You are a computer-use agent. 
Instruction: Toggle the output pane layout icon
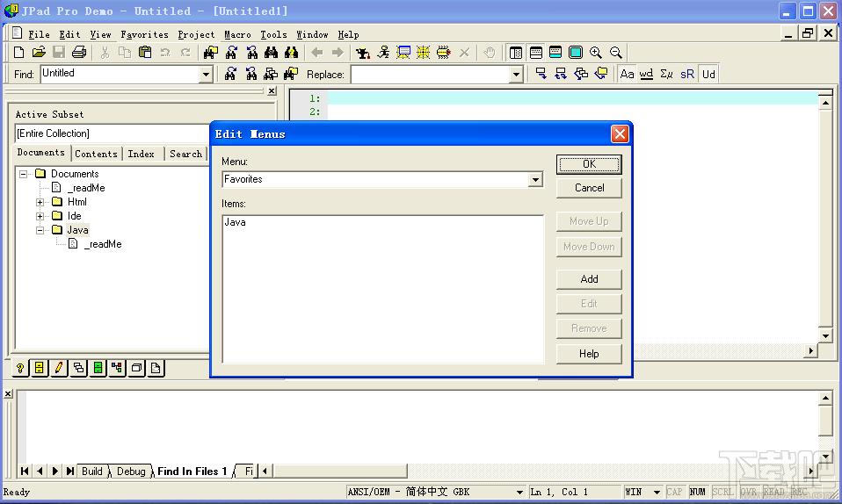coord(536,52)
